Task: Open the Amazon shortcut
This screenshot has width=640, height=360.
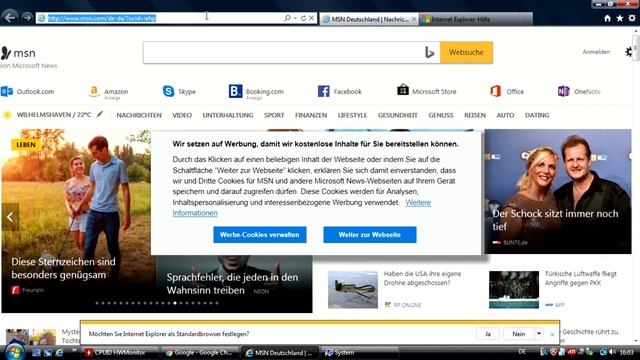Action: coord(109,92)
